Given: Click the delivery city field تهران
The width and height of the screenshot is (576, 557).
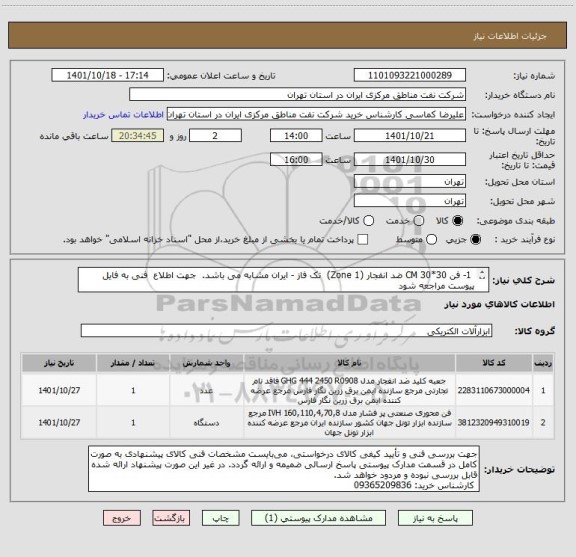Looking at the screenshot, I should [x=410, y=201].
